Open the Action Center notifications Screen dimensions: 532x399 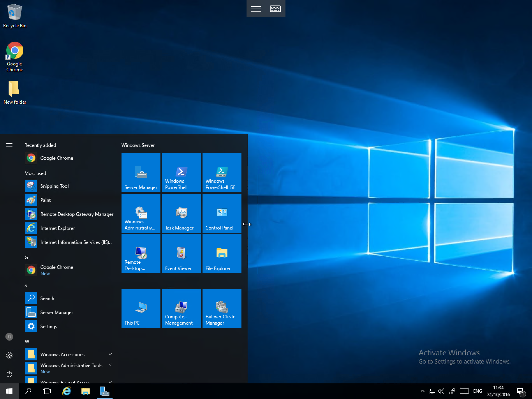coord(521,392)
